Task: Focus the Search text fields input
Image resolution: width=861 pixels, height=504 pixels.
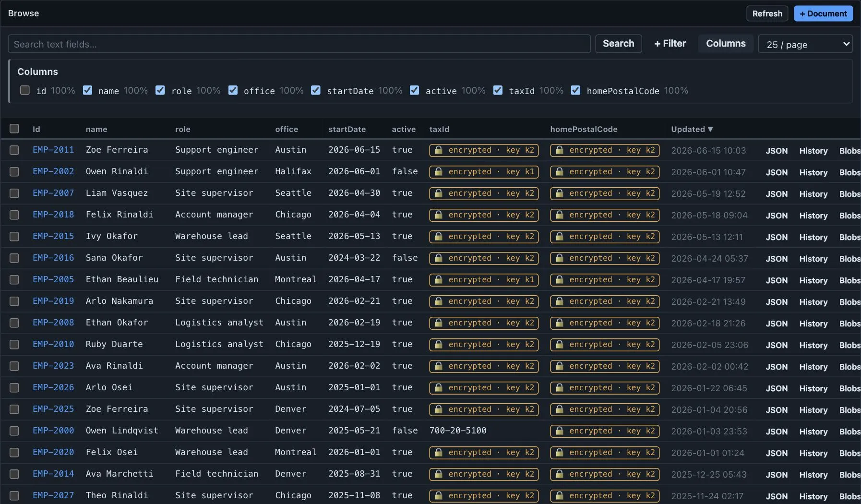Action: tap(299, 44)
